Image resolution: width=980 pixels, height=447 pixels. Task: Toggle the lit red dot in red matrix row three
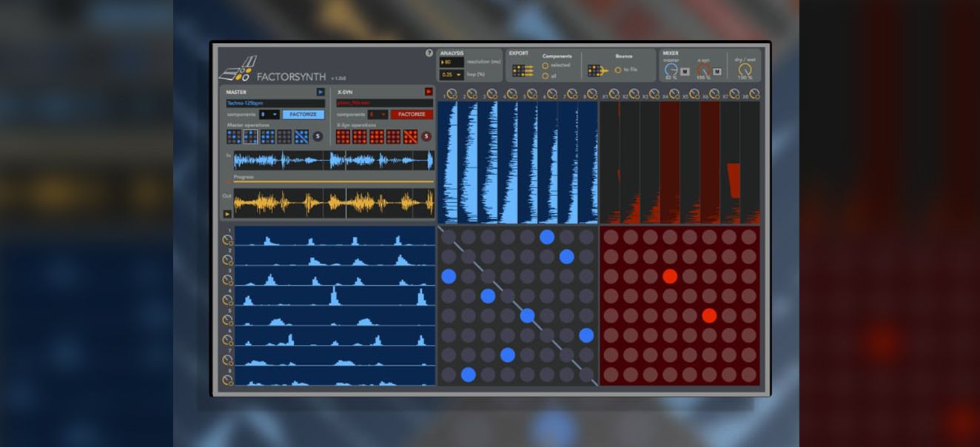(x=670, y=277)
